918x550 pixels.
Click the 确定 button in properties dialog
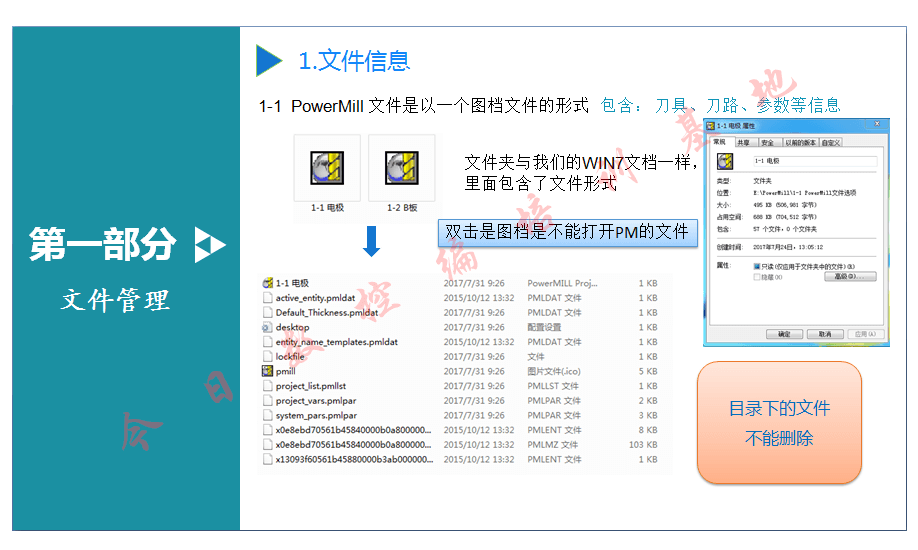[x=785, y=334]
